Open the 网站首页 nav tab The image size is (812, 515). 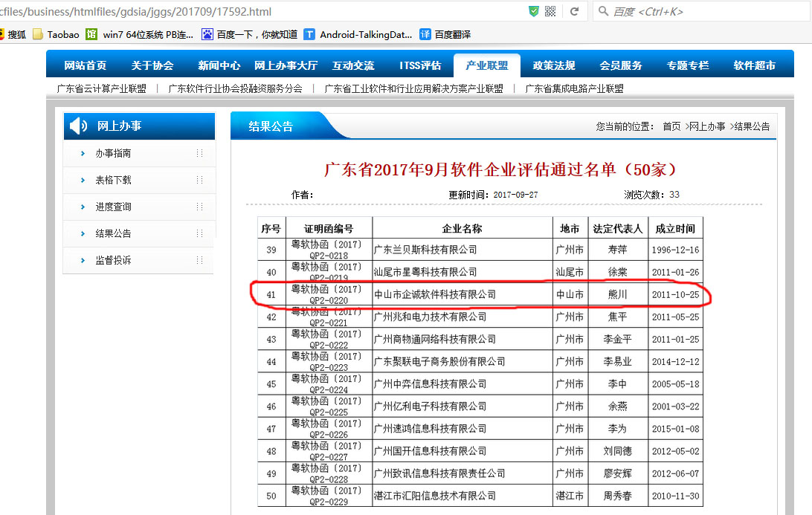[86, 65]
